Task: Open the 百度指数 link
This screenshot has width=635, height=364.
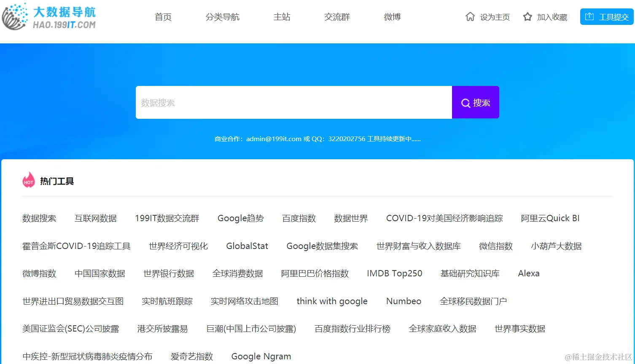Action: point(299,218)
